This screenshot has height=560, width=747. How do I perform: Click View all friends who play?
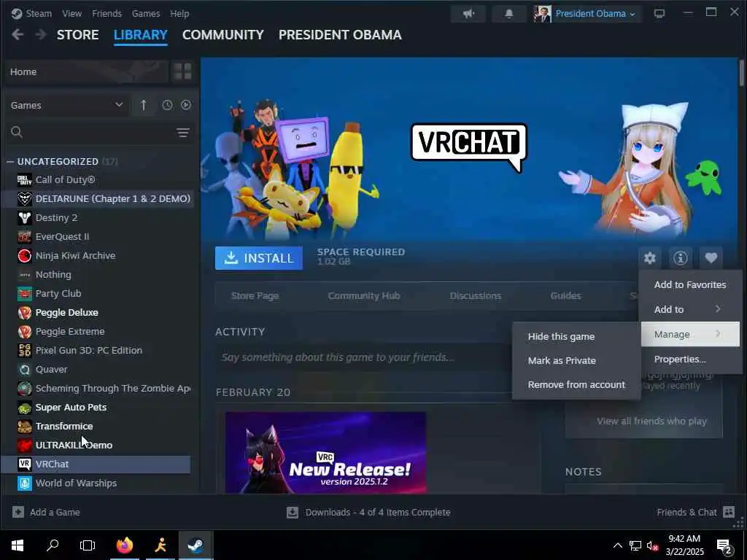[651, 421]
